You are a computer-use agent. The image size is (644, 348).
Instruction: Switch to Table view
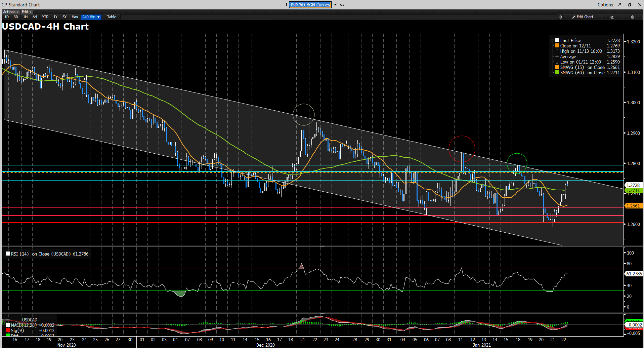coord(112,17)
